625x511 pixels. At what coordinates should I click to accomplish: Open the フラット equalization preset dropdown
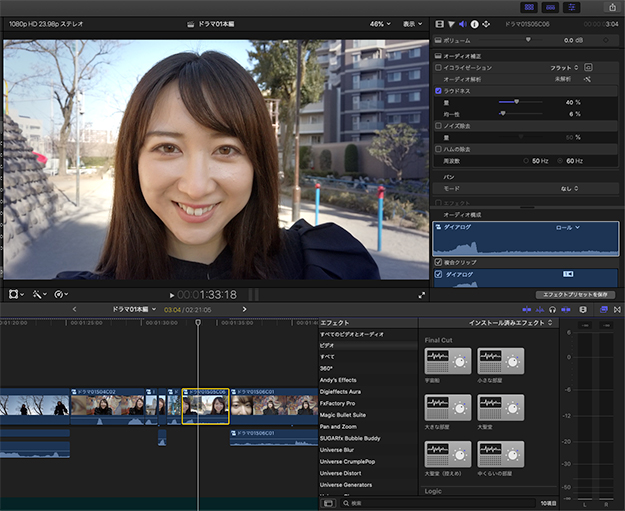(x=564, y=68)
